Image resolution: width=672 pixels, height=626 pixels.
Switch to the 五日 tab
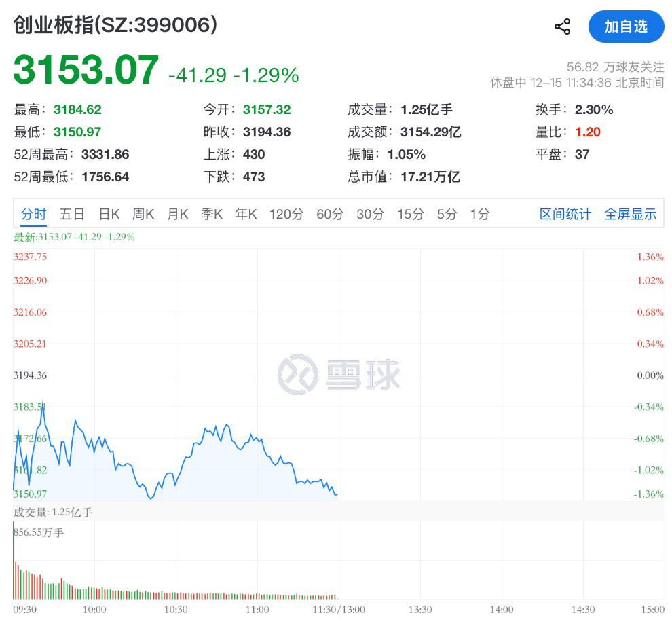(72, 214)
